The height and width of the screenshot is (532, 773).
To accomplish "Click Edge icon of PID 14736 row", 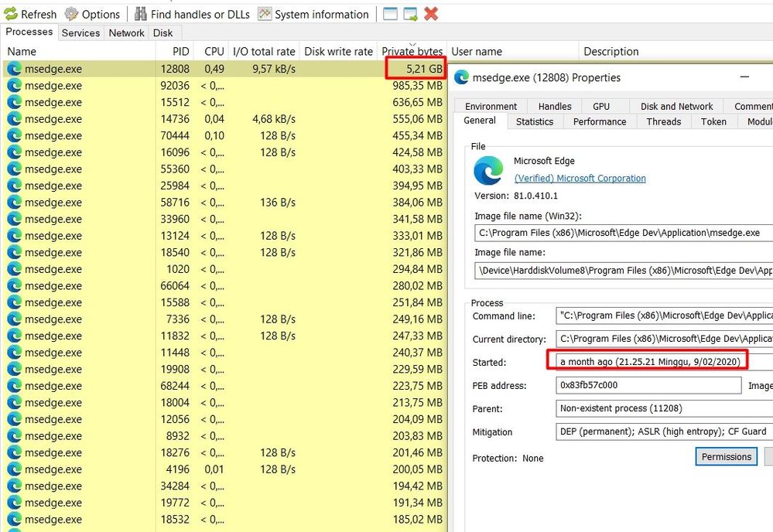I will pyautogui.click(x=15, y=119).
